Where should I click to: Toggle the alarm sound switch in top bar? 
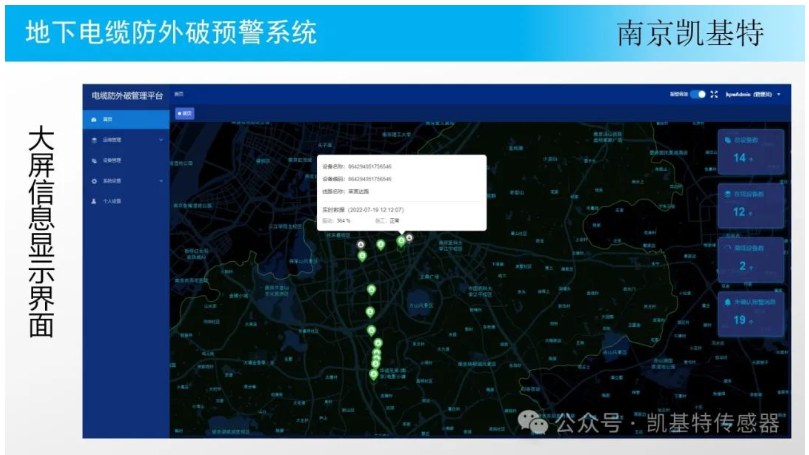(x=698, y=94)
